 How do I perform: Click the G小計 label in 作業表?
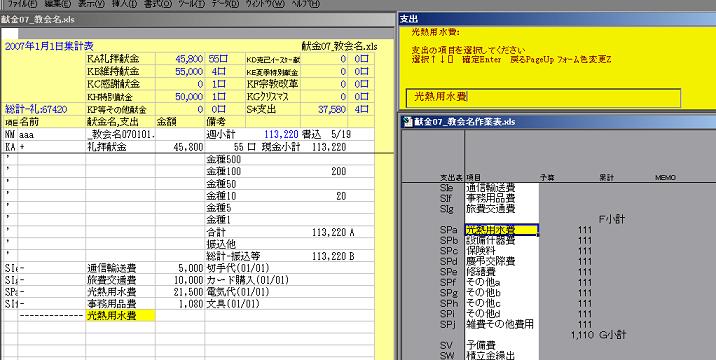[x=612, y=335]
